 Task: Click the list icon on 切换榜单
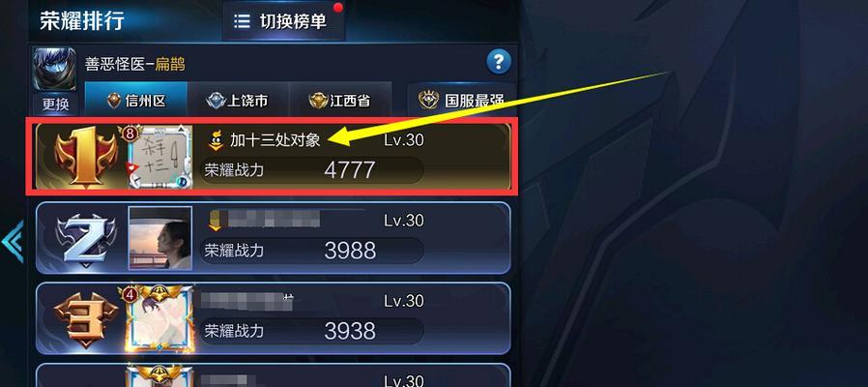coord(242,21)
